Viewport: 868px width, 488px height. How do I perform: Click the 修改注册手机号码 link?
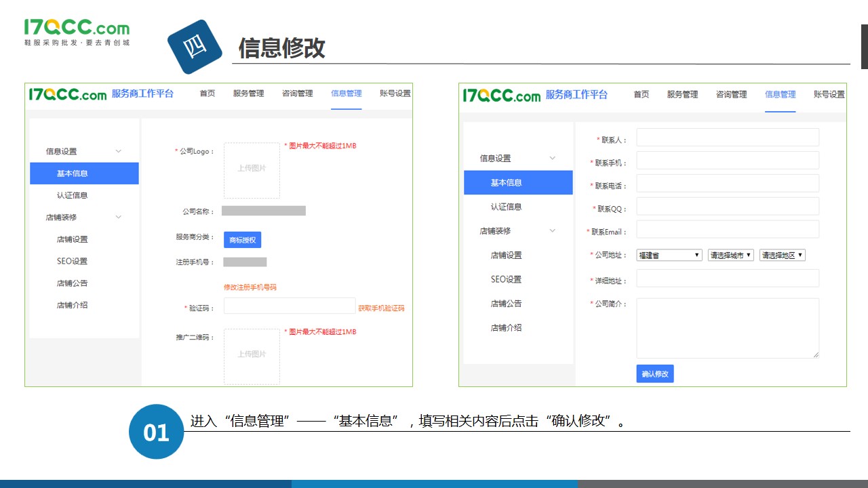click(250, 287)
